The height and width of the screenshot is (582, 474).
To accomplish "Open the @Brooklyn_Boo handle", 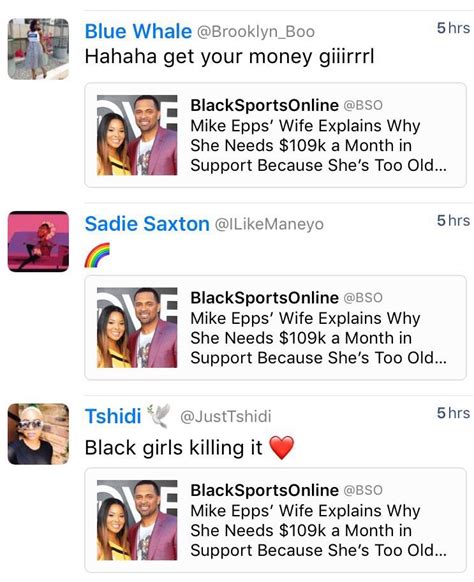I will [x=256, y=32].
